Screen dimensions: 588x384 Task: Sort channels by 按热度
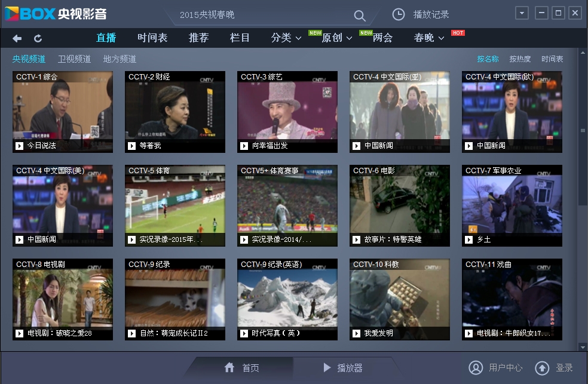(519, 59)
